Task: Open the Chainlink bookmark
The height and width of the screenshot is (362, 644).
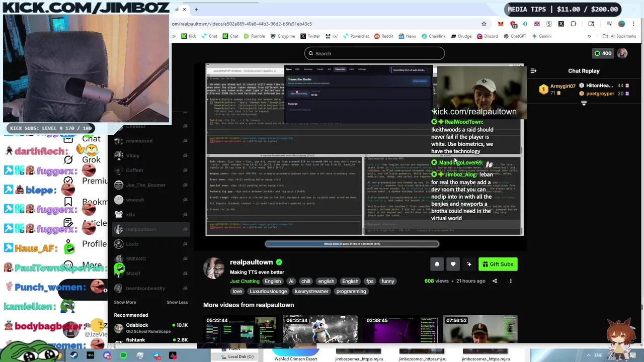Action: point(433,36)
